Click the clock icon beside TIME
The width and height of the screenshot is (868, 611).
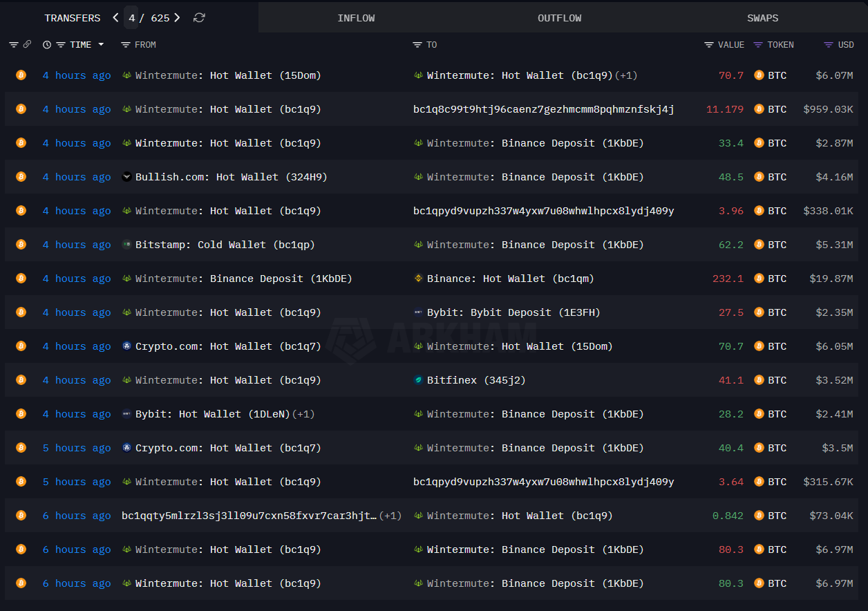pos(47,45)
